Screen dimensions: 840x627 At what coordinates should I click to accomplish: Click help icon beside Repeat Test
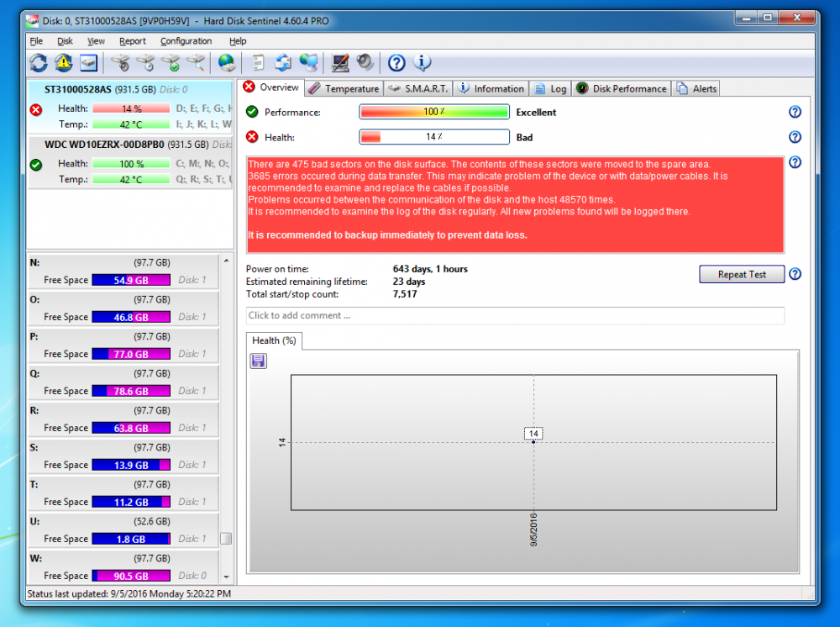point(795,274)
